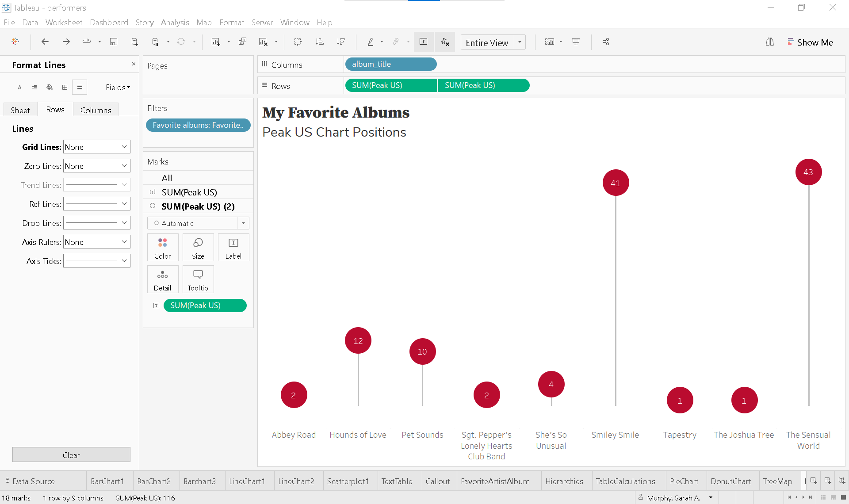Switch to the Columns tab in Format Lines

[96, 110]
